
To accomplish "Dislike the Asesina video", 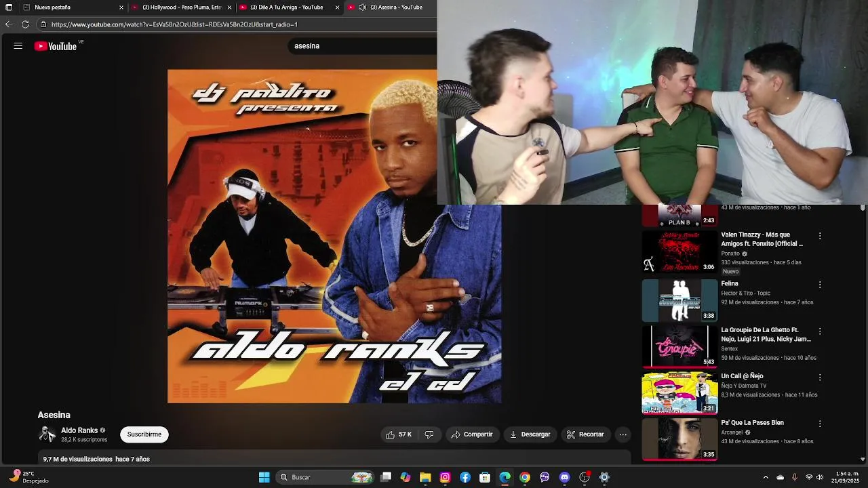I will click(429, 434).
